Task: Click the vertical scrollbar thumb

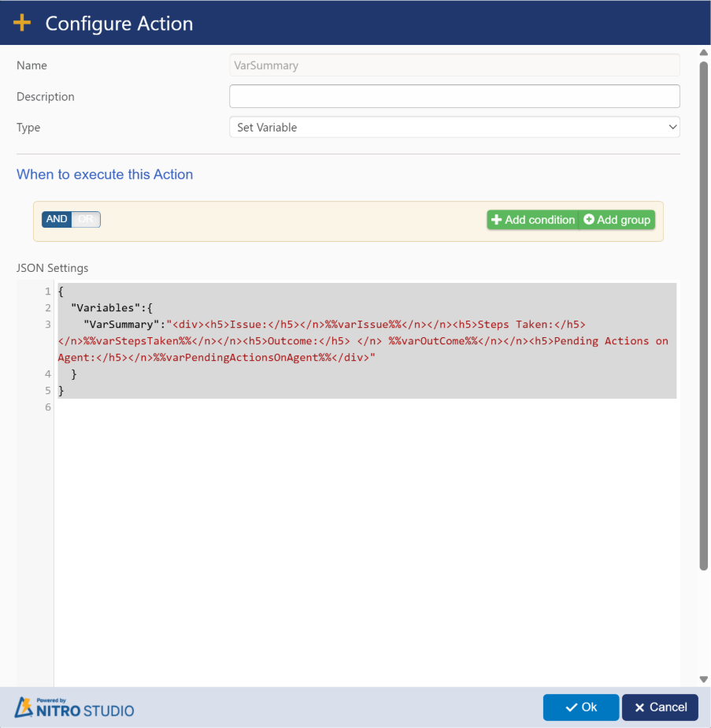Action: pos(703,315)
